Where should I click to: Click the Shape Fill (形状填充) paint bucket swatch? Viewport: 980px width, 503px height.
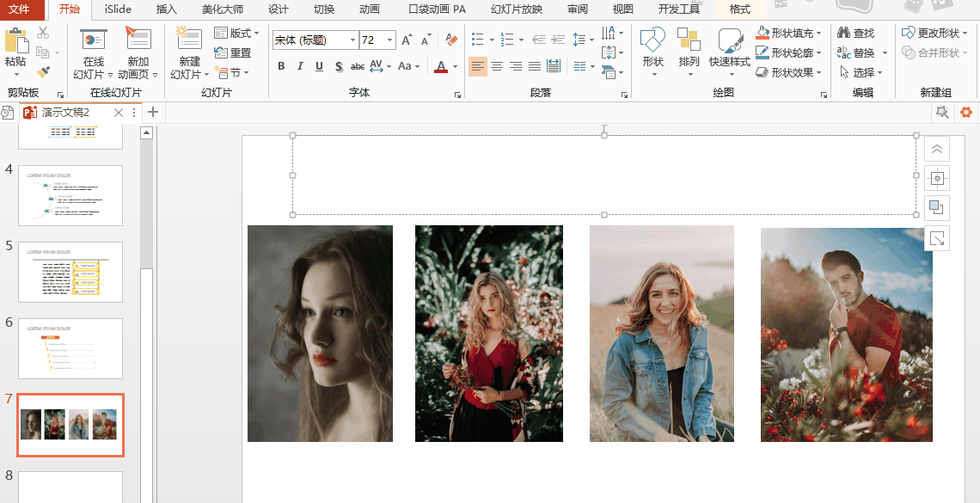[763, 34]
